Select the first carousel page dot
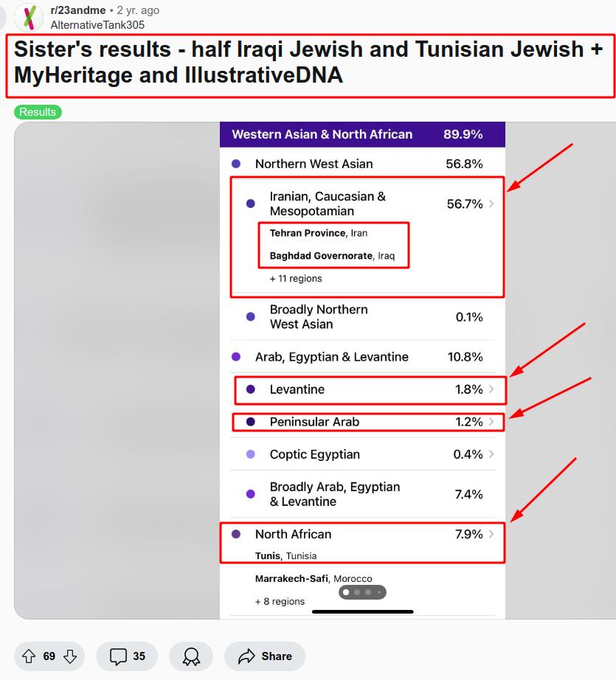616x680 pixels. point(346,592)
